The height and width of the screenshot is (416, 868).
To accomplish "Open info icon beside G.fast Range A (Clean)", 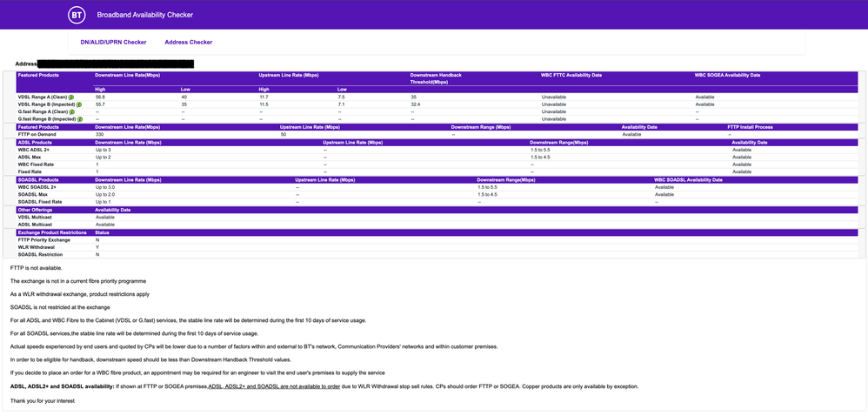I will click(72, 111).
